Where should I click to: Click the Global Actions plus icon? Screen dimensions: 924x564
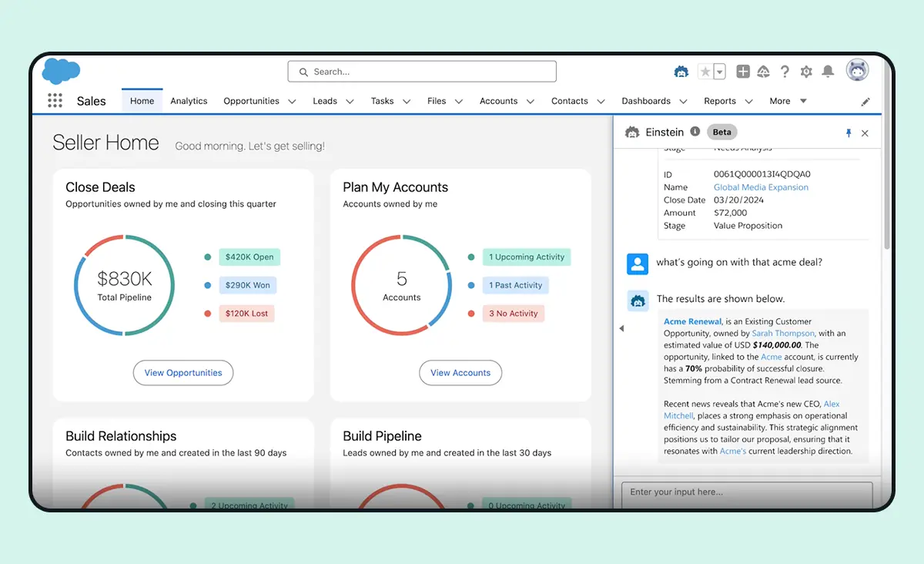coord(743,72)
